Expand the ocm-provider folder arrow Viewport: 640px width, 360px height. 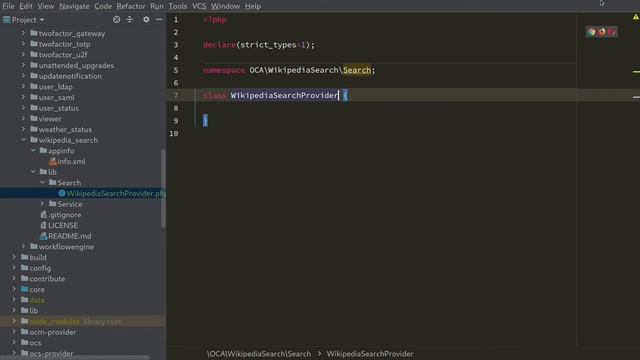14,332
